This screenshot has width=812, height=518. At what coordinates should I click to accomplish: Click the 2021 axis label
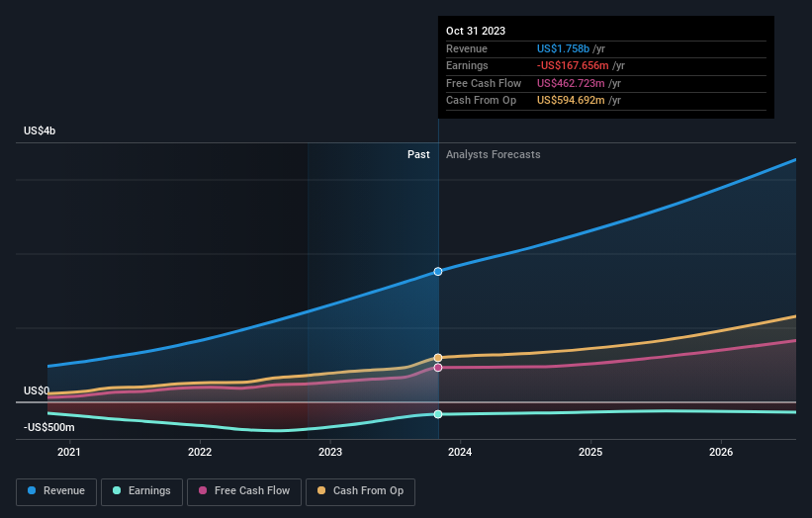(x=69, y=452)
